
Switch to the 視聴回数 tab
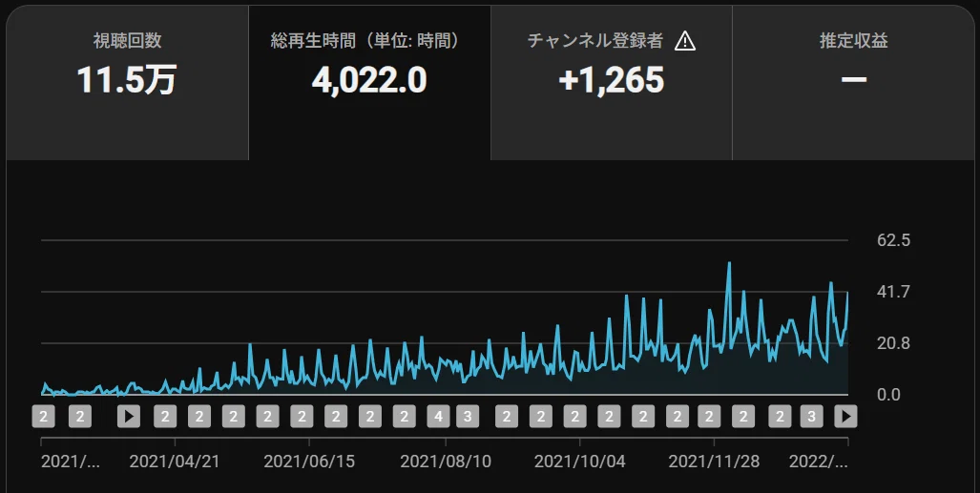pos(128,82)
